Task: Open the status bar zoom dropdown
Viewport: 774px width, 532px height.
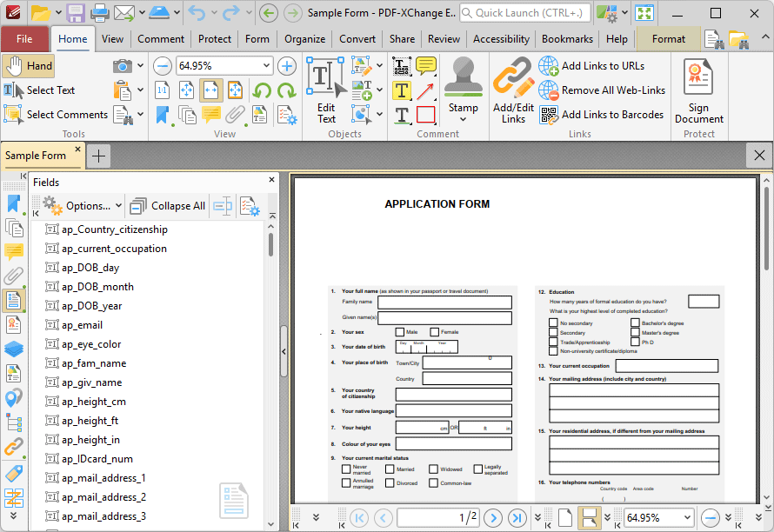Action: [687, 518]
